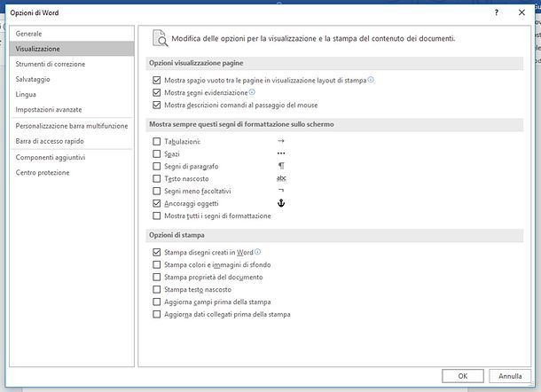The width and height of the screenshot is (541, 392).
Task: Click the info icon beside 'Mostra spazio vuoto'
Action: (371, 80)
